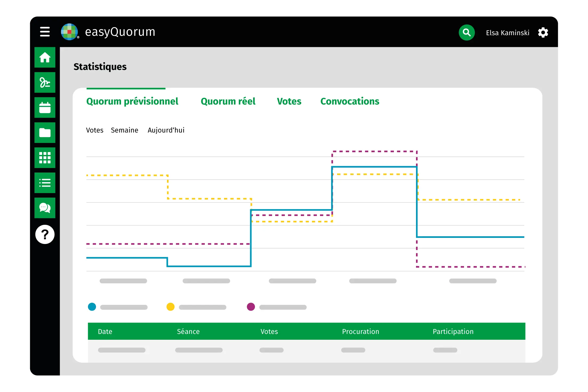Open the folder sidebar icon
The image size is (588, 392).
[x=45, y=133]
